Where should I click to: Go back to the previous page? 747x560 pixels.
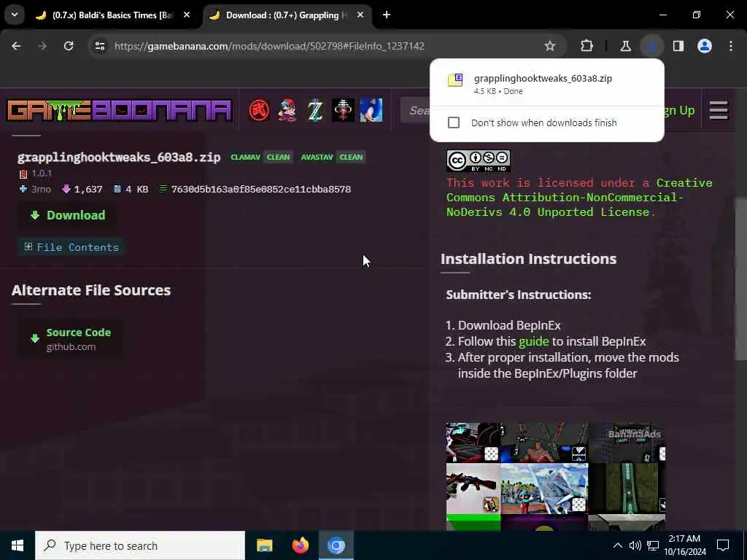point(16,46)
